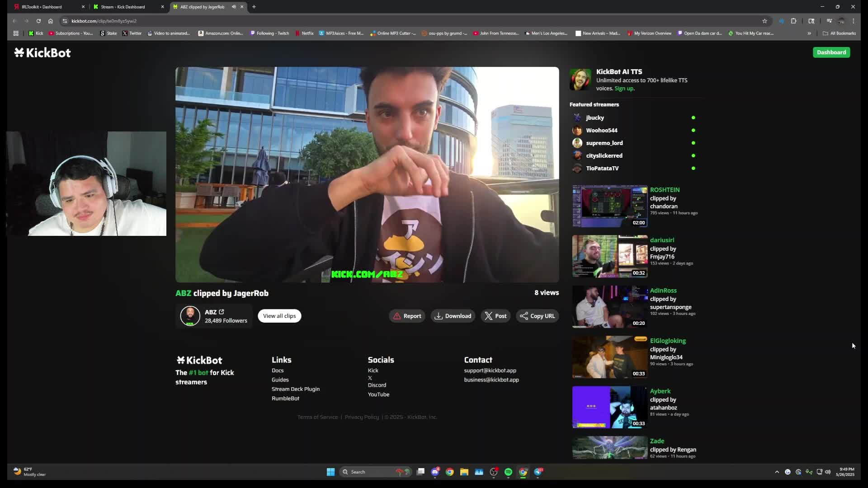
Task: Go to browser home page
Action: [50, 21]
